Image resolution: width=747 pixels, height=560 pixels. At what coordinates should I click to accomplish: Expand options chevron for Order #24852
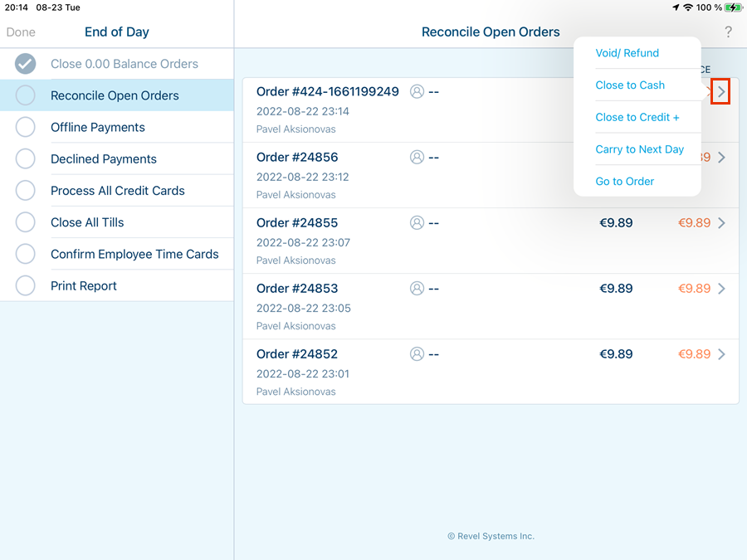pos(721,354)
